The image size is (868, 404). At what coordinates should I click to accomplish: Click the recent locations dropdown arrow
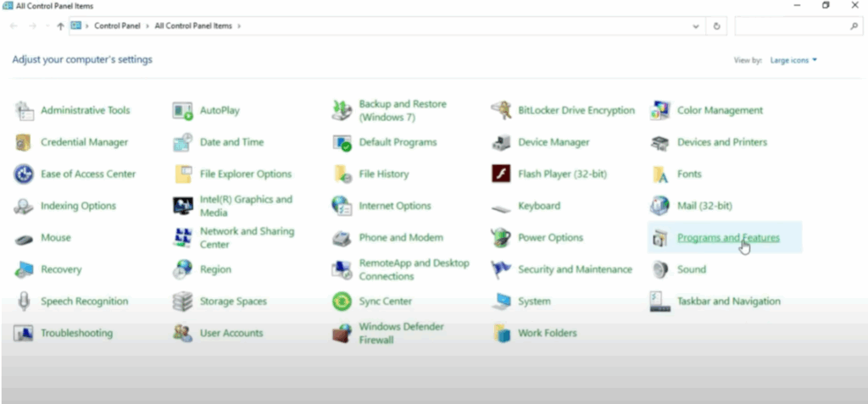point(47,26)
